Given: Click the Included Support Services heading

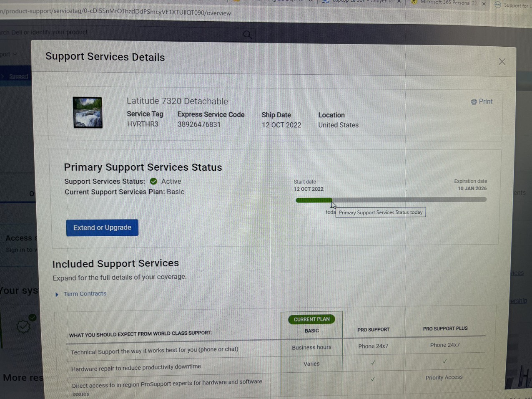Looking at the screenshot, I should tap(115, 263).
